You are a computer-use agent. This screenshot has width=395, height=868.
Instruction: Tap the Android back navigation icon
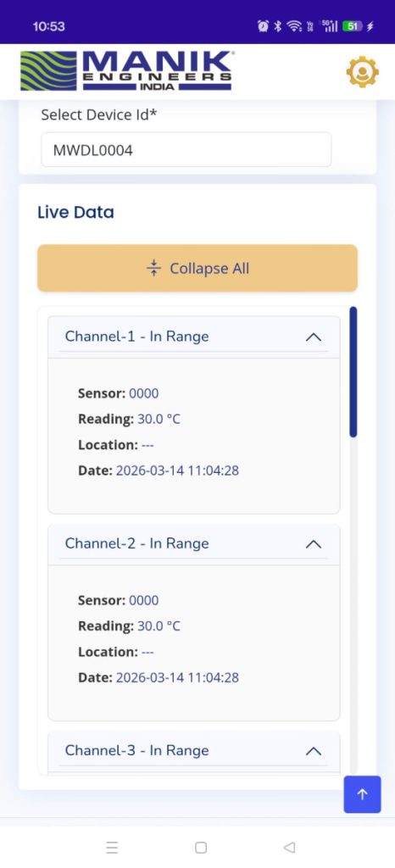289,848
